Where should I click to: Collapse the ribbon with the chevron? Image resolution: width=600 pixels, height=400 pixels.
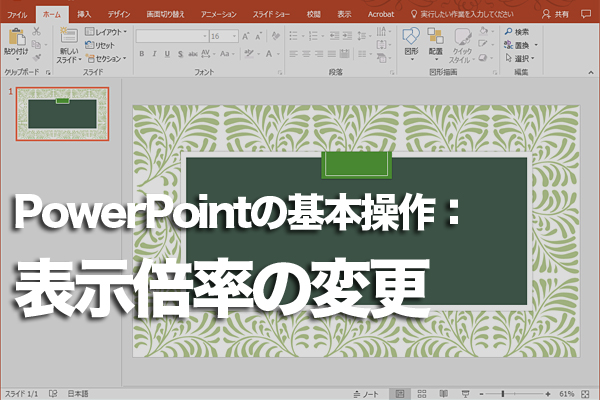(591, 72)
